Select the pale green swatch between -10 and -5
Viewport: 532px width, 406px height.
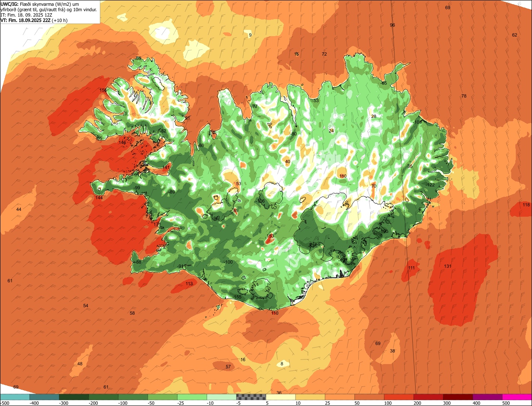click(222, 397)
